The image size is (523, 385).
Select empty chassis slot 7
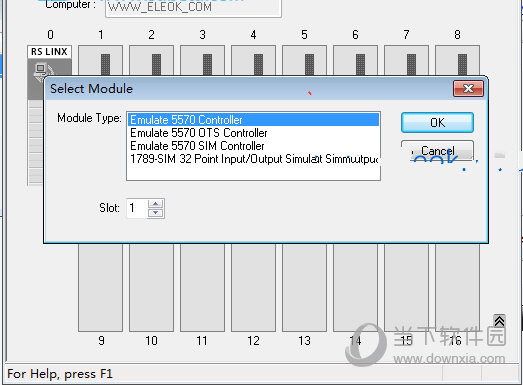[x=407, y=60]
